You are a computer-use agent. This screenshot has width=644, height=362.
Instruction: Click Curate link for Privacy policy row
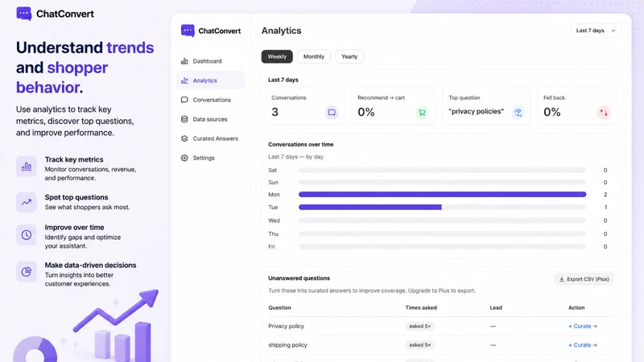coord(582,327)
